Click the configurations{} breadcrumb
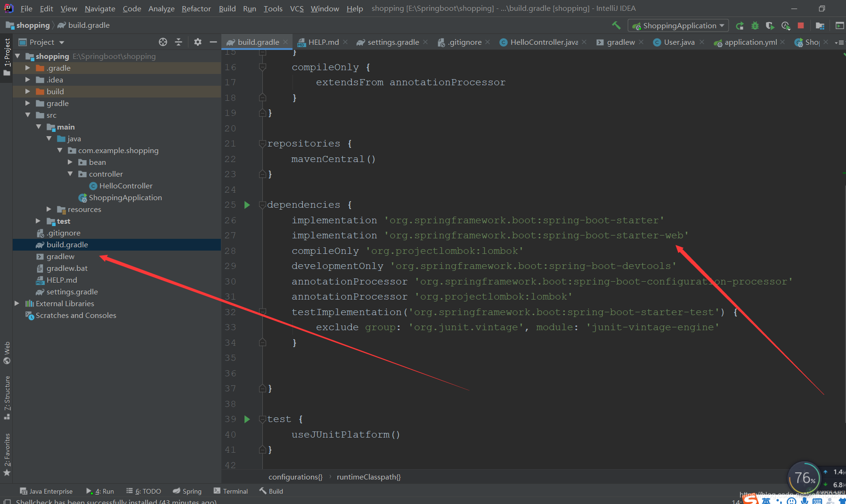This screenshot has width=846, height=504. point(295,477)
